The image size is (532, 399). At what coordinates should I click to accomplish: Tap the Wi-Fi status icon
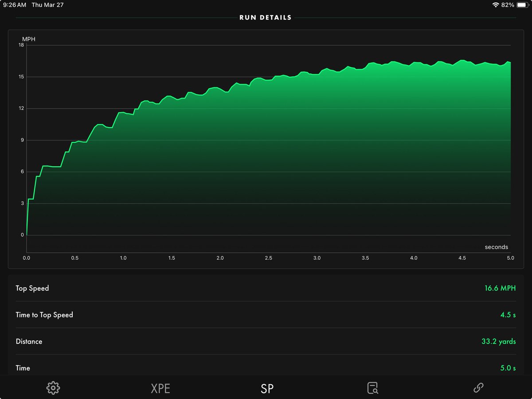point(496,5)
